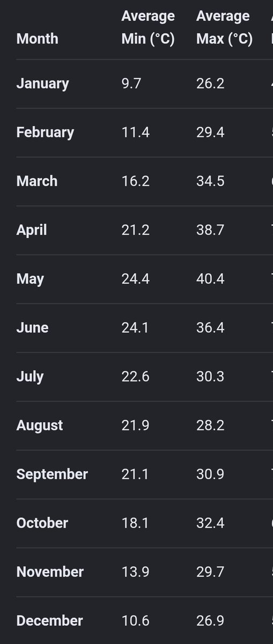The height and width of the screenshot is (644, 273).
Task: Select the Month column header
Action: (x=37, y=39)
